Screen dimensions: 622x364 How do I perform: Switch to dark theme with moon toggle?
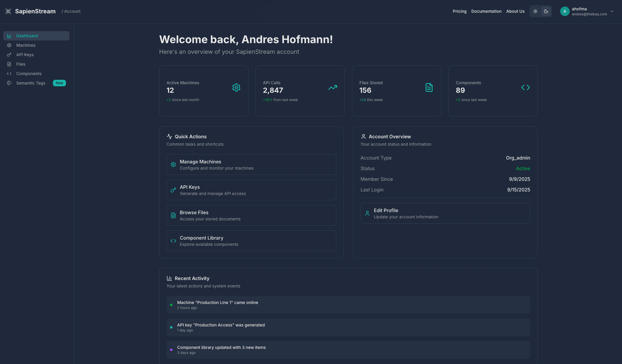point(546,11)
